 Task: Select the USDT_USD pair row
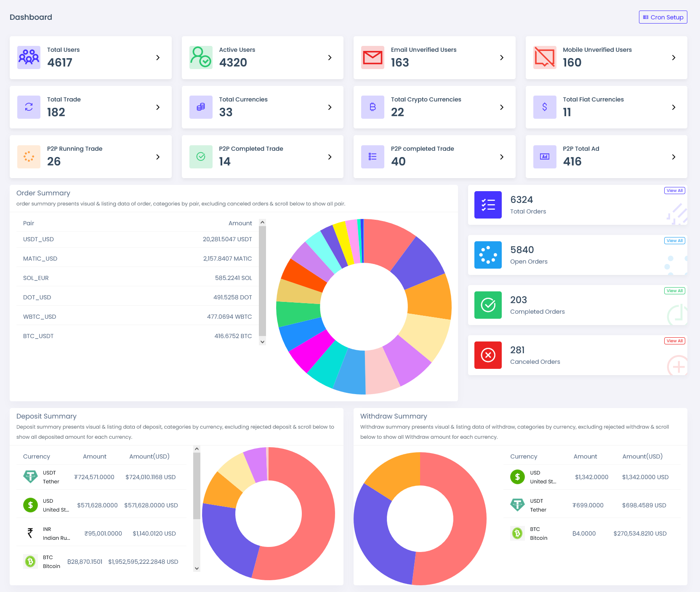point(137,239)
